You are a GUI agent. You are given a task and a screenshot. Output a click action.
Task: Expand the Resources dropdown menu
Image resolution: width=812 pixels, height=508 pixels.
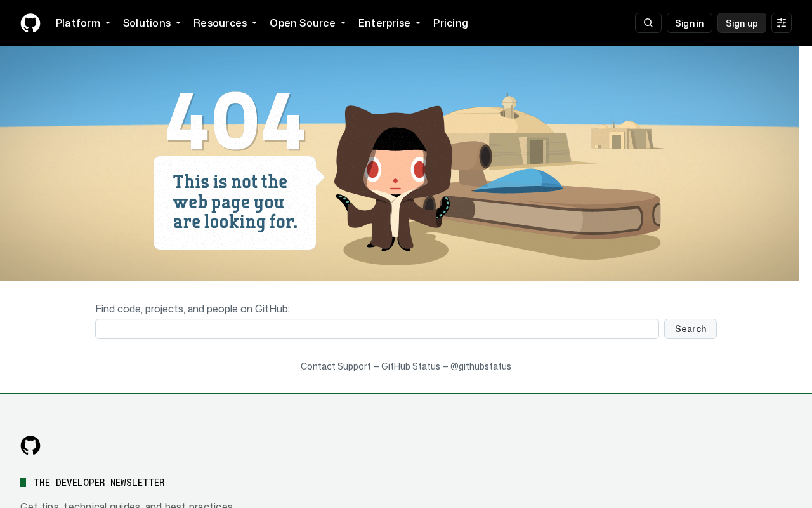[x=225, y=23]
